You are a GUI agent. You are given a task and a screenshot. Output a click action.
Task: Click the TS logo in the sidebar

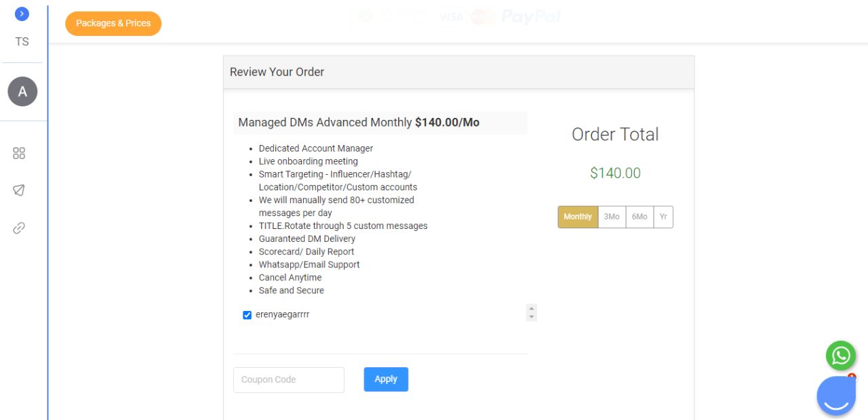[22, 41]
